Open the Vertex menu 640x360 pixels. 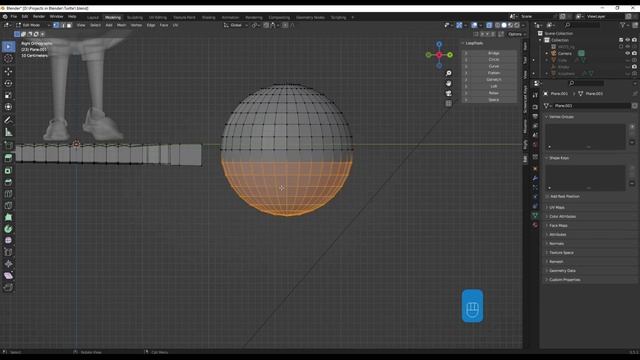pos(136,25)
